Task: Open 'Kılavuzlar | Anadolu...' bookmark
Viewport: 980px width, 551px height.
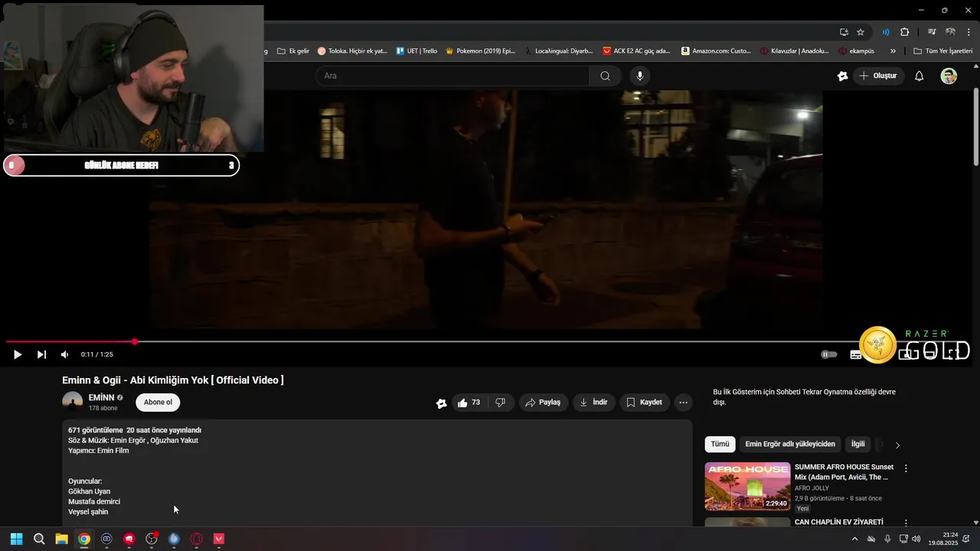Action: click(795, 51)
